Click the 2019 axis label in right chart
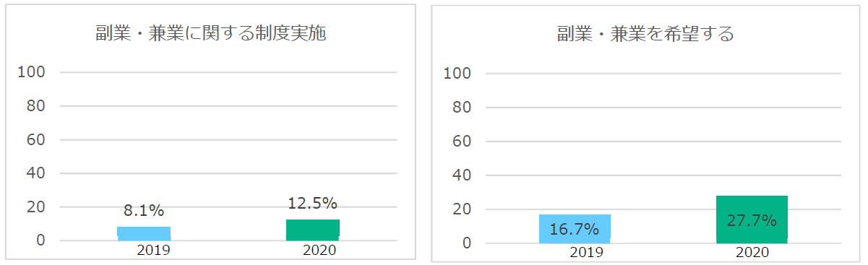868x265 pixels. 586,253
